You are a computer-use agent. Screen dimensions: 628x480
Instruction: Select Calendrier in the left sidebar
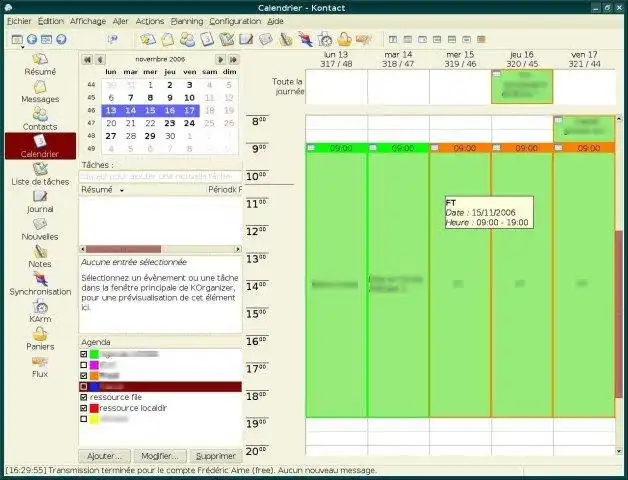pos(40,146)
